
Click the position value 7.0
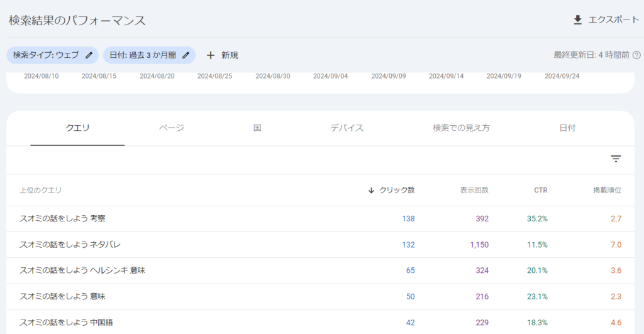point(616,245)
